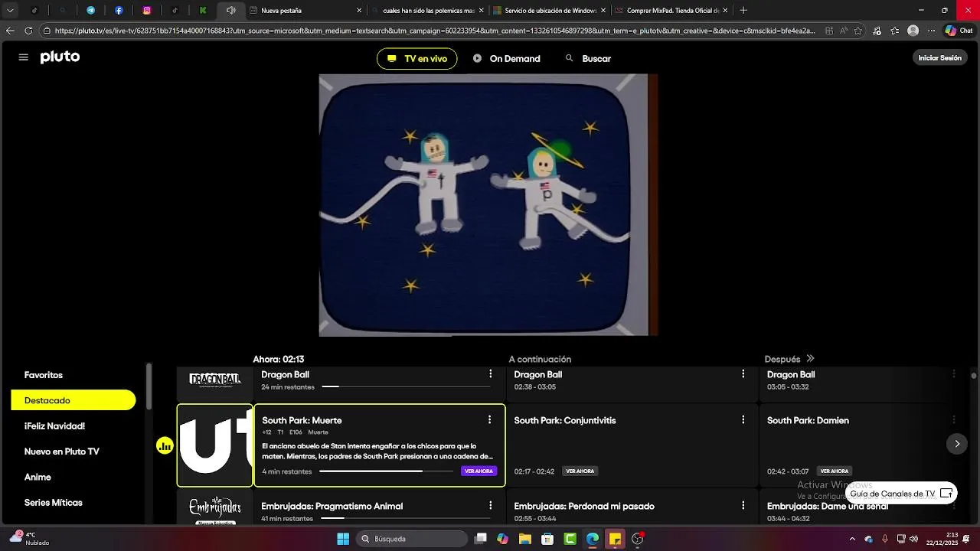The height and width of the screenshot is (551, 980).
Task: Open options for Embrujadas: Perdonad mi pasado
Action: [x=743, y=506]
